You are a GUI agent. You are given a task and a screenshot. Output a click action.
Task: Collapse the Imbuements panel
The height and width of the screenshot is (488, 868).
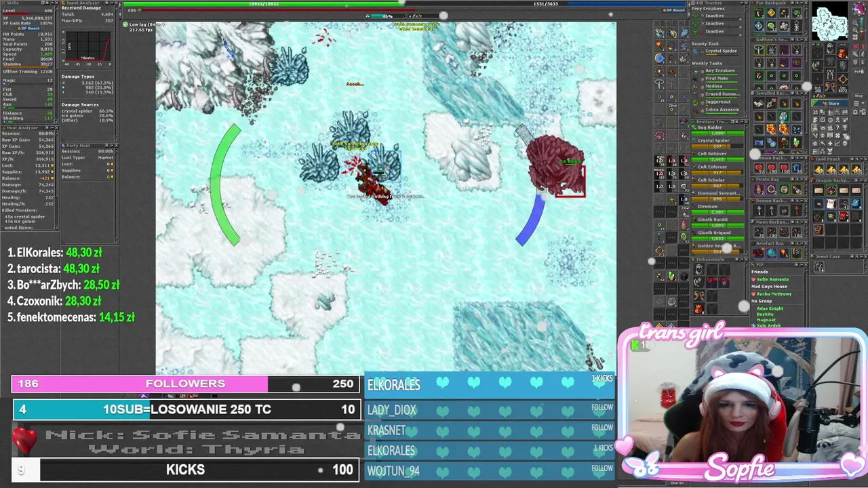coord(742,260)
